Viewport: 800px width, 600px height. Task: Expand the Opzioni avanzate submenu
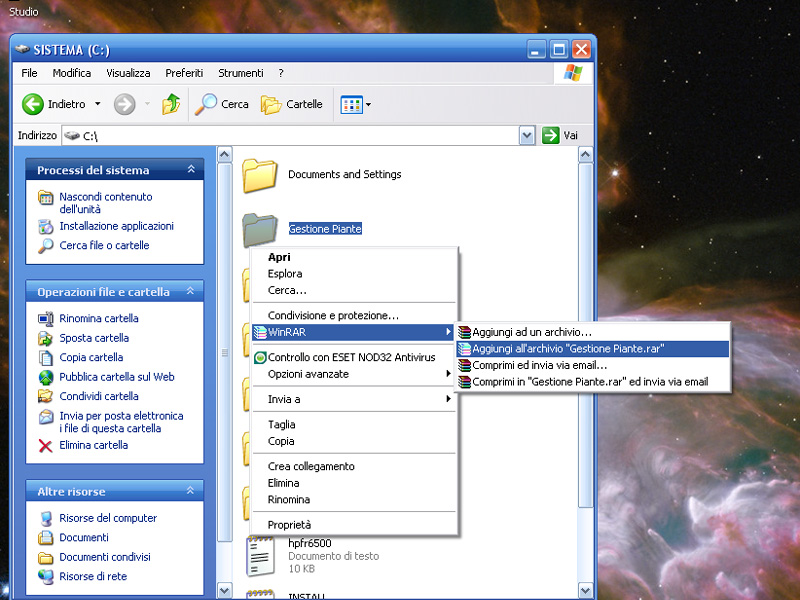tap(448, 374)
